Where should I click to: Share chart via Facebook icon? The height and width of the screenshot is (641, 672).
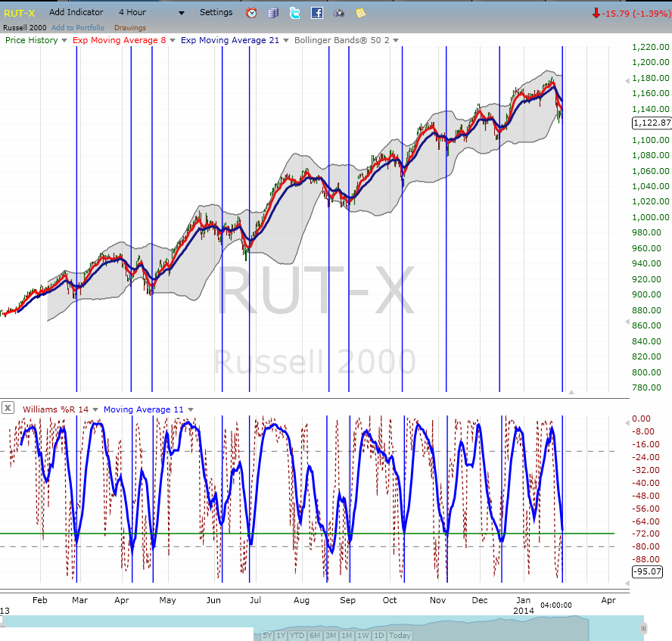point(317,13)
